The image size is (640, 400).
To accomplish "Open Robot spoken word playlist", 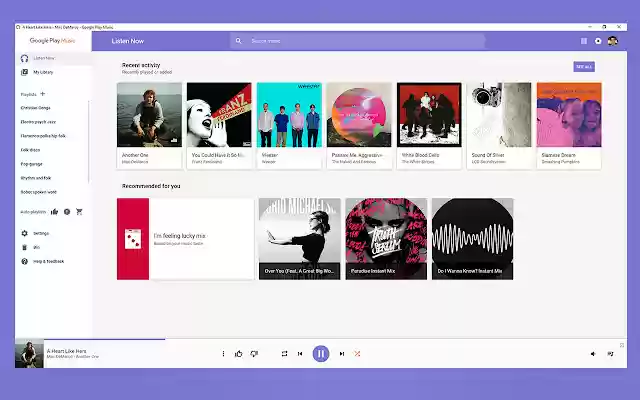I will [39, 192].
